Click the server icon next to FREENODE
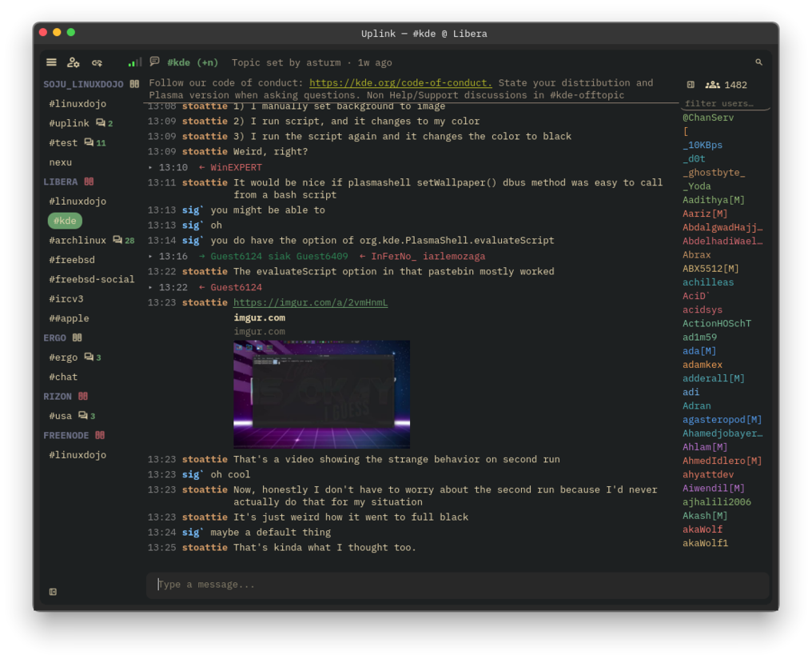Viewport: 812px width, 659px height. (100, 435)
